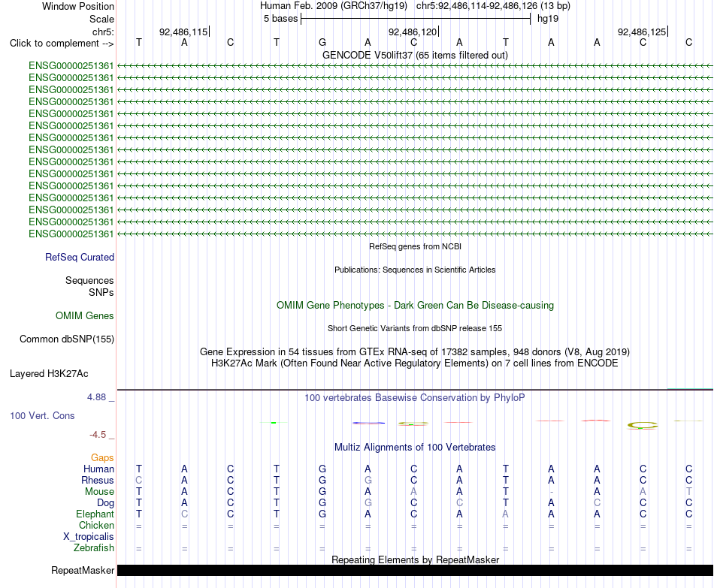Click the G base in the Human alignment row
This screenshot has height=588, width=714.
[322, 469]
